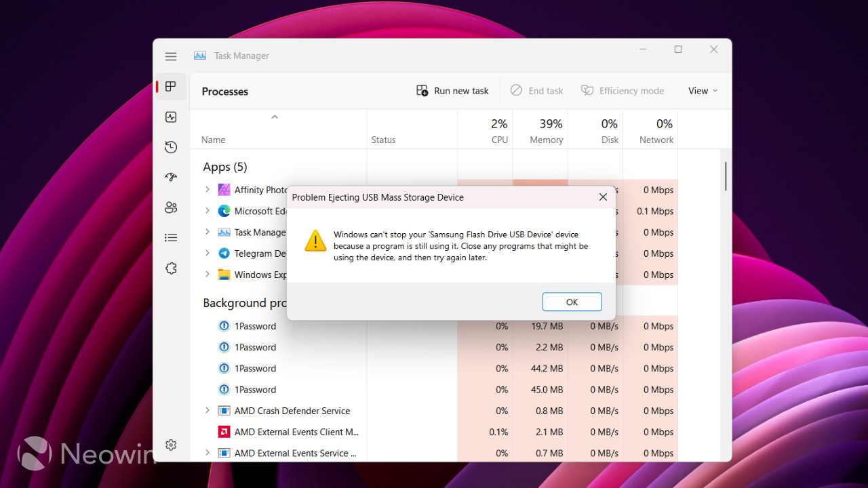Sort processes by the Memory column

tap(547, 140)
